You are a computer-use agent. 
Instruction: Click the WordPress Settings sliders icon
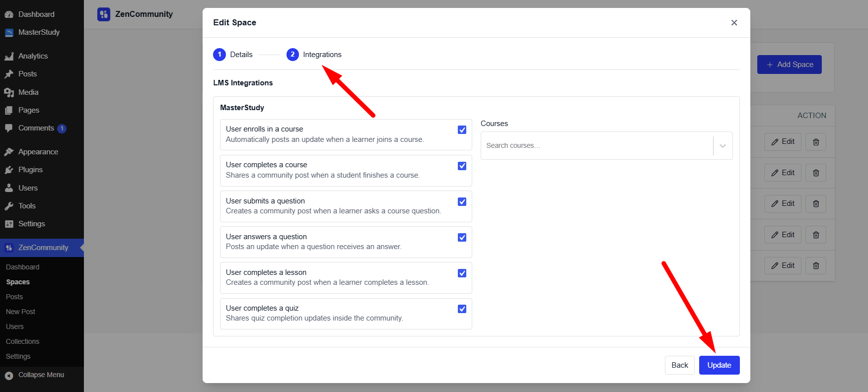pyautogui.click(x=9, y=224)
